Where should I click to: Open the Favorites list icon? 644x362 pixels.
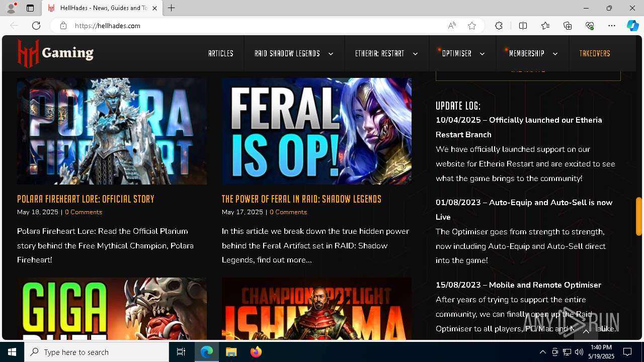pos(545,26)
